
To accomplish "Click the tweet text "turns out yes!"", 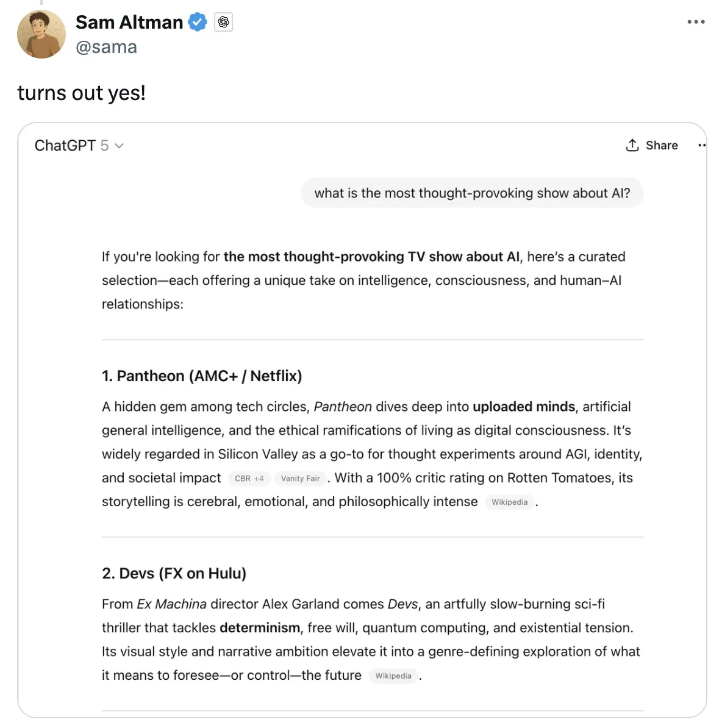I will click(x=82, y=93).
